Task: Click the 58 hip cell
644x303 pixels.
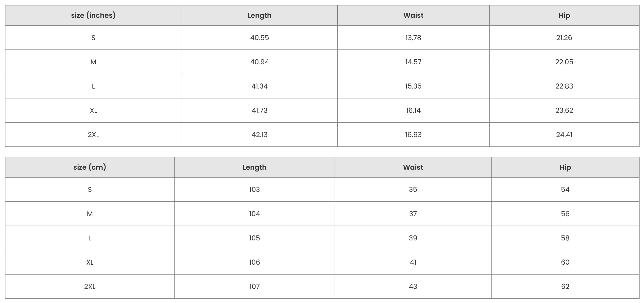Action: pyautogui.click(x=565, y=238)
